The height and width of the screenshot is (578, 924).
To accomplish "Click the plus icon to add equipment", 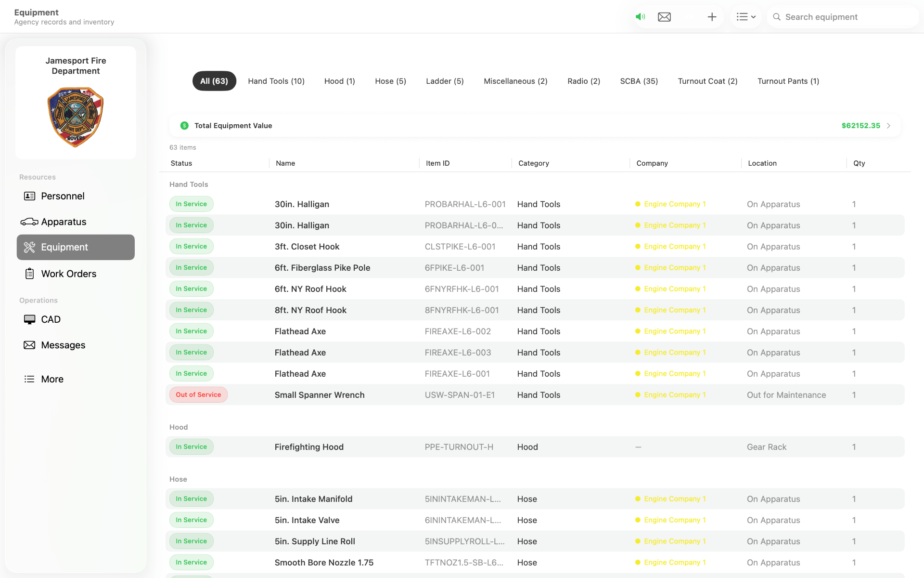I will point(712,17).
